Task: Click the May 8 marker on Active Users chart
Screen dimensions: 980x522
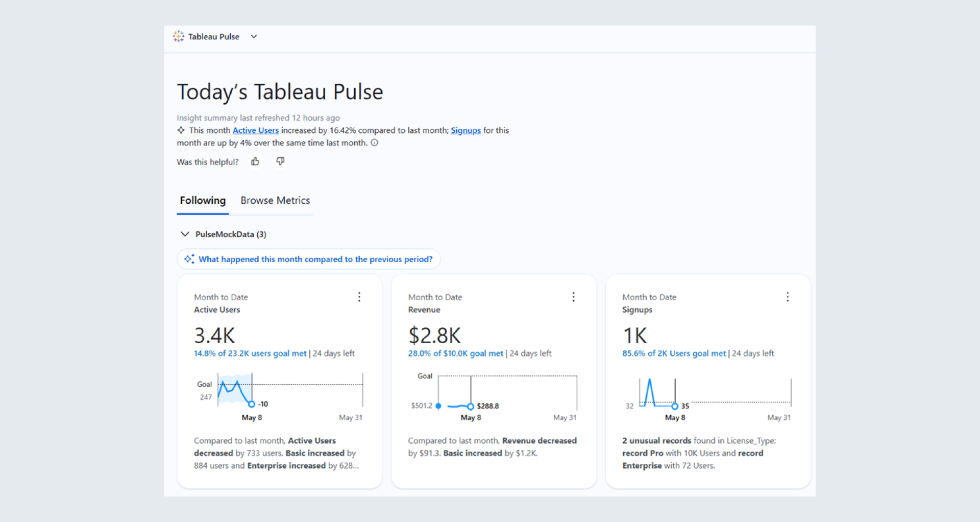Action: 252,404
